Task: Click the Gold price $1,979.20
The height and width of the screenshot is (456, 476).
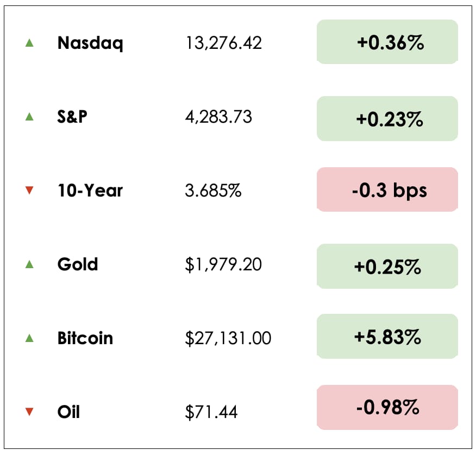Action: 223,264
